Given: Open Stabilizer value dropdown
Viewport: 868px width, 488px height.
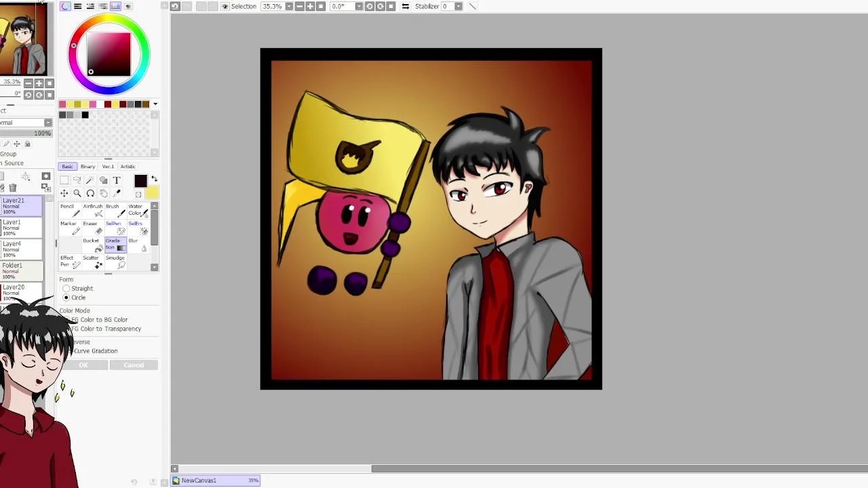Looking at the screenshot, I should pos(458,6).
